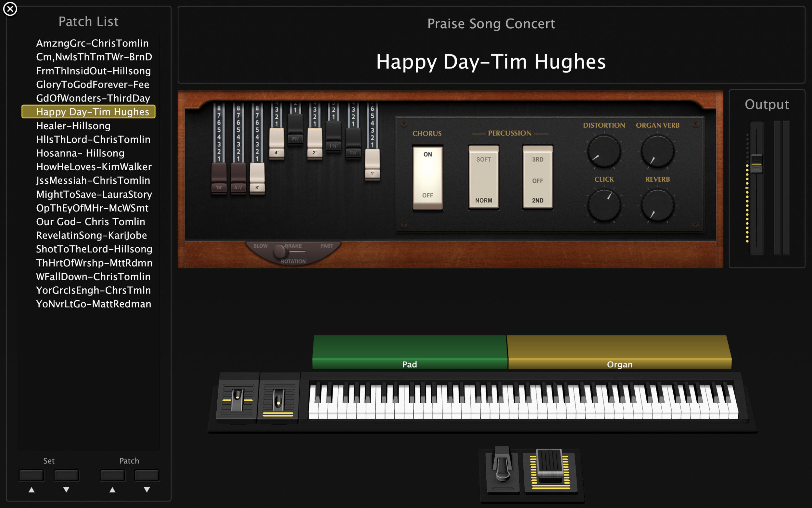Viewport: 812px width, 508px height.
Task: Select patch FrmThInsidOut-Hillsong
Action: (x=93, y=71)
